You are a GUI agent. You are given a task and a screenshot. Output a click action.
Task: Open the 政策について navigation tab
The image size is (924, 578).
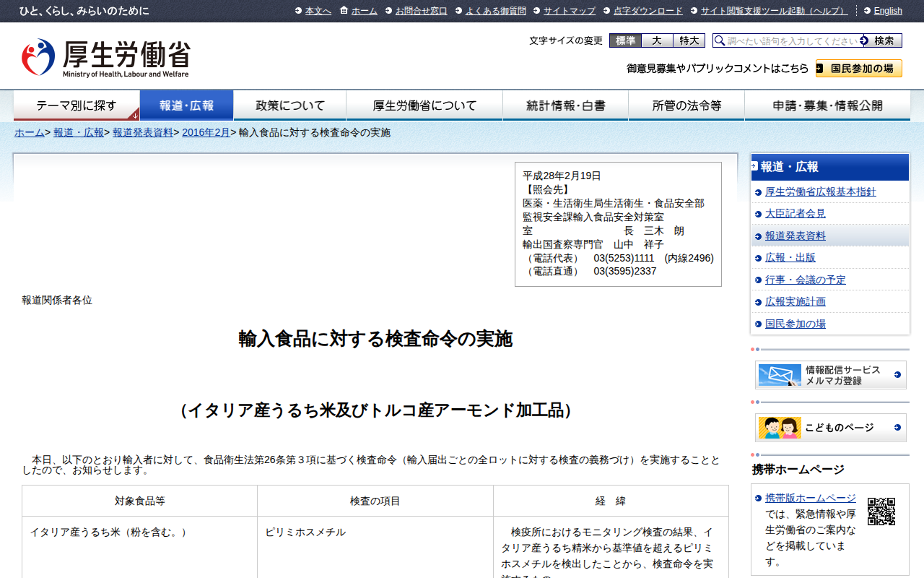click(290, 105)
